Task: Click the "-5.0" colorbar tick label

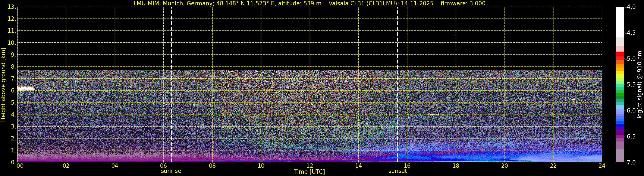Action: click(x=630, y=59)
